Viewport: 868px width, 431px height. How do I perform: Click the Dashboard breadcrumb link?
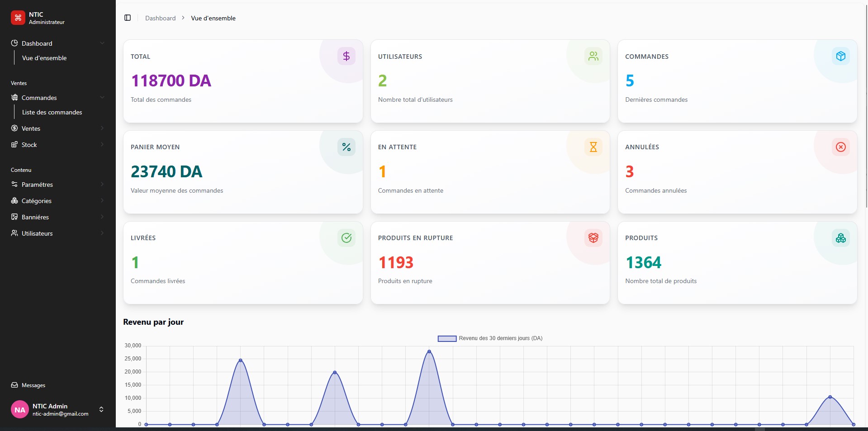point(160,18)
